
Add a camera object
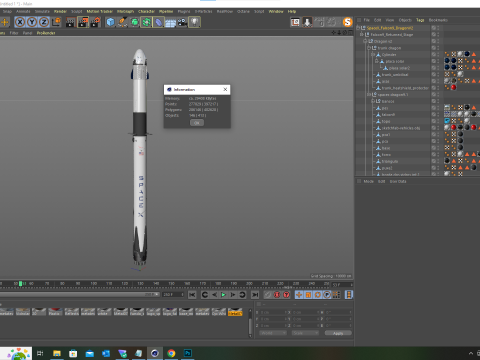tap(182, 22)
